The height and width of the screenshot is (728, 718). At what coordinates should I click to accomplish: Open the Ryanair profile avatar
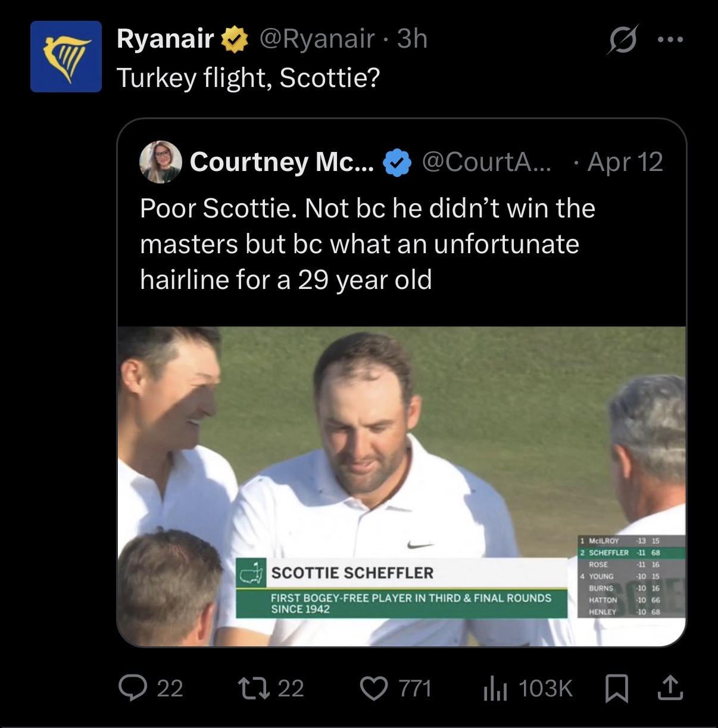tap(66, 57)
